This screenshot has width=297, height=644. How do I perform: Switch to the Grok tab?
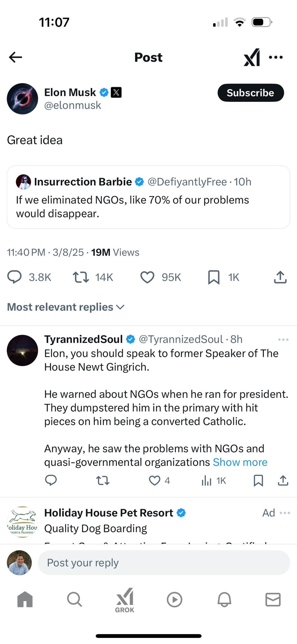(125, 600)
